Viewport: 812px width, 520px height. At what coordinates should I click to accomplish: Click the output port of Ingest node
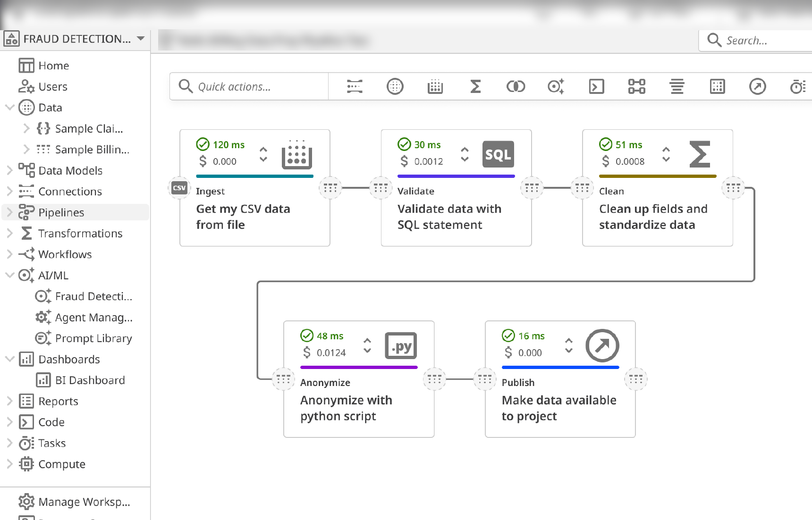click(330, 188)
